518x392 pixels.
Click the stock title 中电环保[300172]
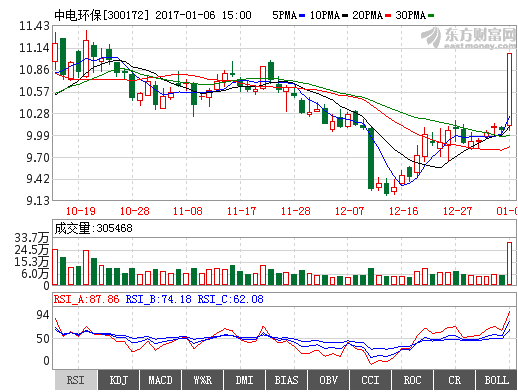click(x=101, y=15)
